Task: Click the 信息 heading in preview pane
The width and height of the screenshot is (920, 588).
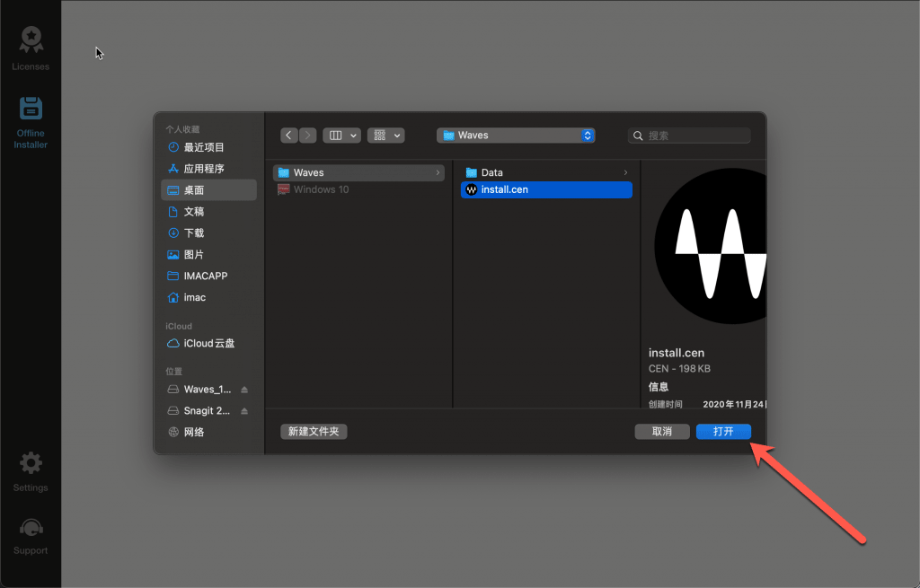Action: tap(659, 387)
